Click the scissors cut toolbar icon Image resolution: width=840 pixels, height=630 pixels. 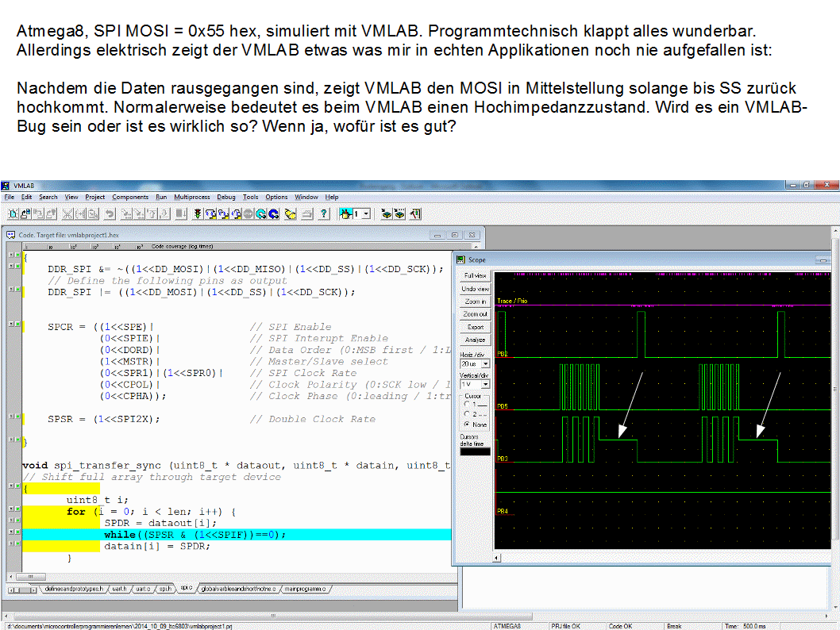coord(68,213)
